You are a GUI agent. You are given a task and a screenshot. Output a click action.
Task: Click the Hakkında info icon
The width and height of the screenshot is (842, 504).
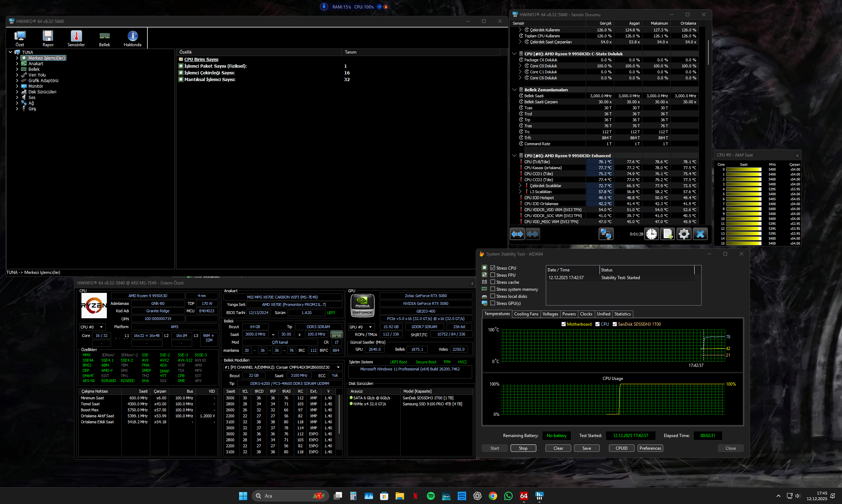(x=133, y=38)
